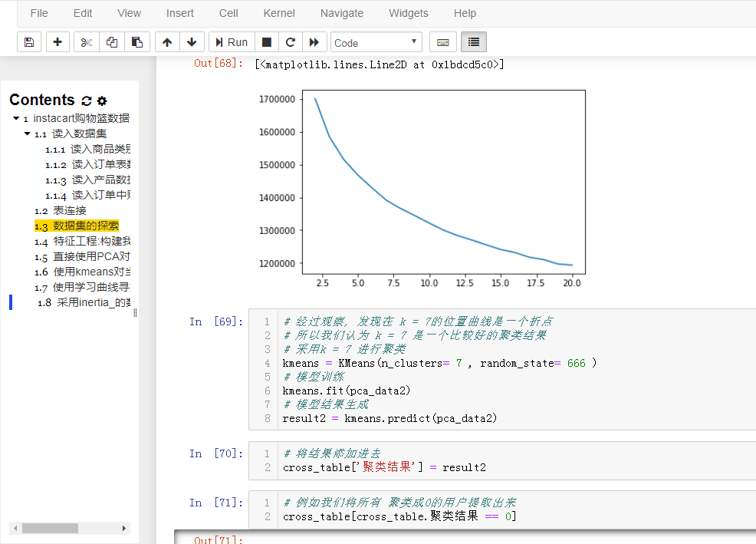The image size is (756, 544).
Task: Insert a new cell with plus icon
Action: 58,42
